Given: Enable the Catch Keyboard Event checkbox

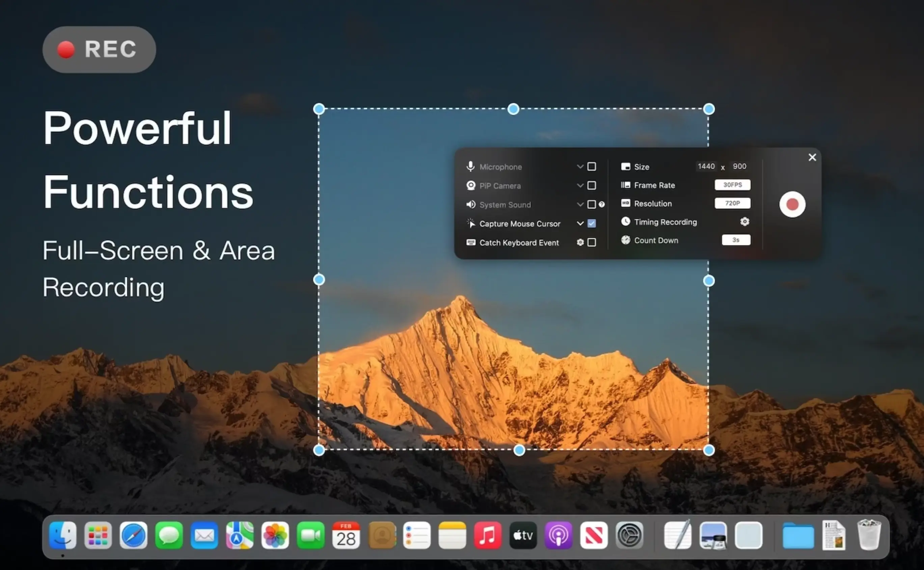Looking at the screenshot, I should [x=591, y=242].
